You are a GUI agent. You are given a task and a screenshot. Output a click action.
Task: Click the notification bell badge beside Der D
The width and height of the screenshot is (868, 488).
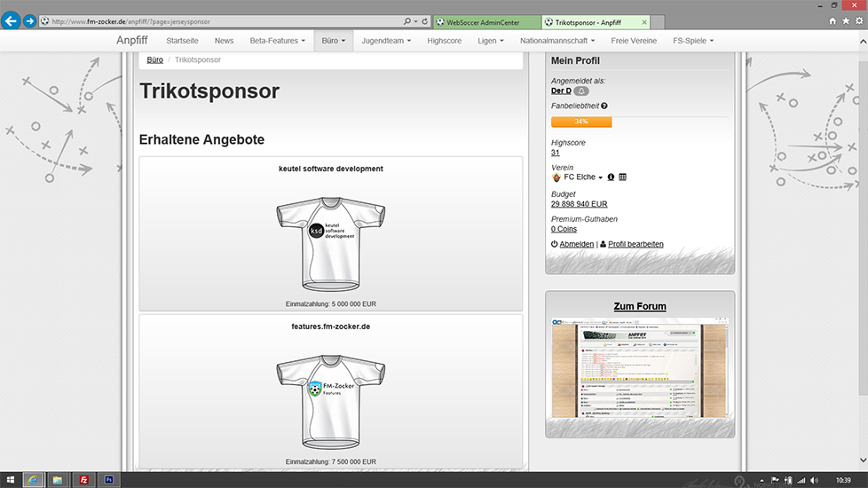581,91
